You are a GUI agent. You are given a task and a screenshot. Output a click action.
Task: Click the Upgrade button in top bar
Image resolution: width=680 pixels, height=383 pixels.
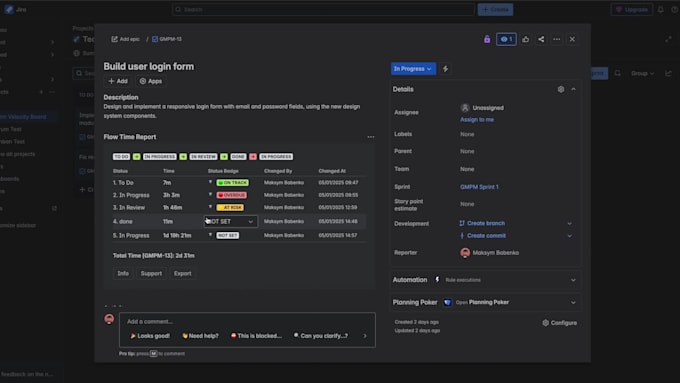632,10
